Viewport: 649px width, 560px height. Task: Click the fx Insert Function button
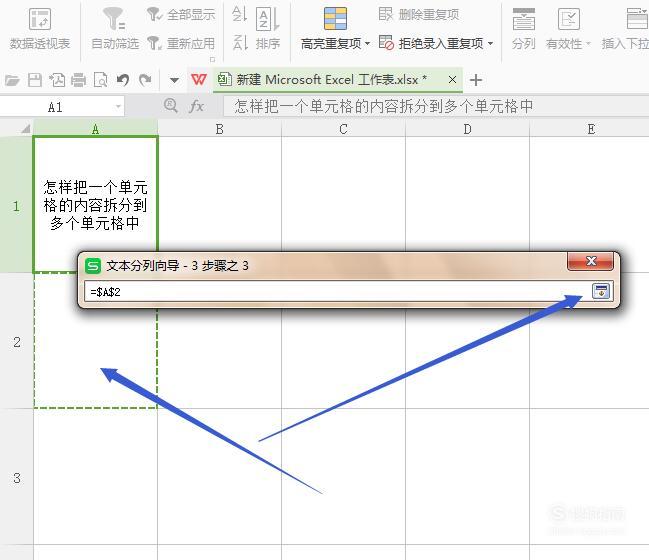(196, 106)
